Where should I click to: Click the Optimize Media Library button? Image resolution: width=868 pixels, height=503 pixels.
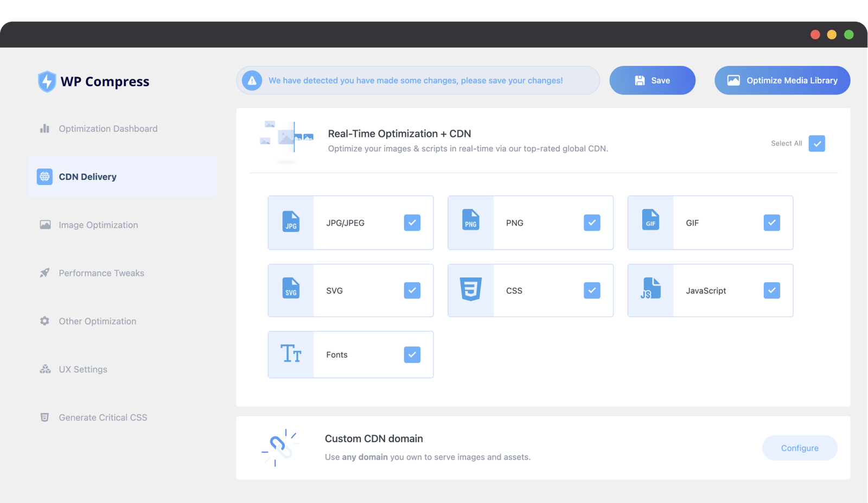coord(782,80)
